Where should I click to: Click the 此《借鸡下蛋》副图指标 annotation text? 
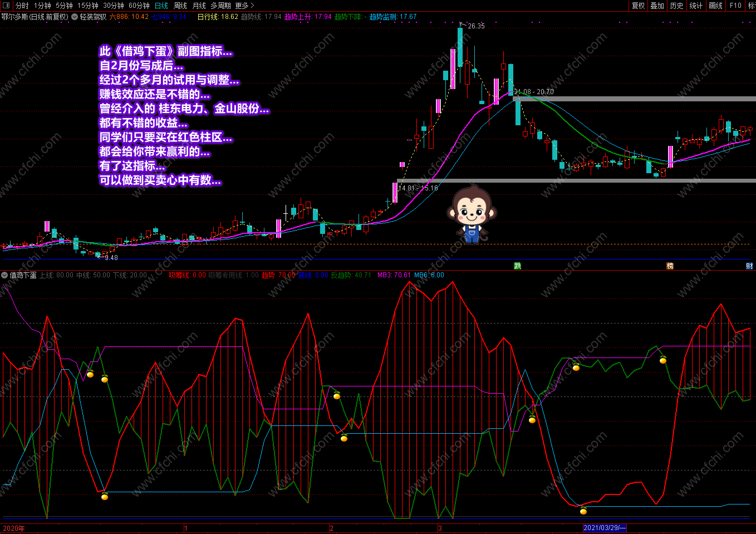(165, 51)
